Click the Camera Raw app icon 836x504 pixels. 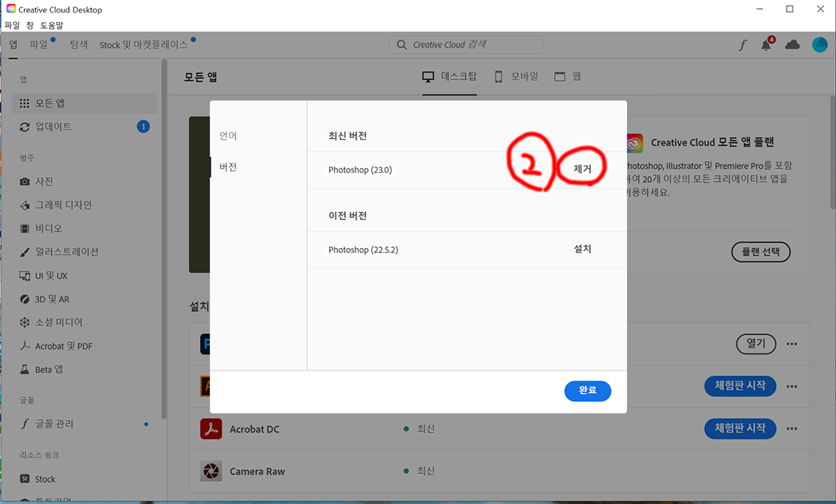coord(211,471)
